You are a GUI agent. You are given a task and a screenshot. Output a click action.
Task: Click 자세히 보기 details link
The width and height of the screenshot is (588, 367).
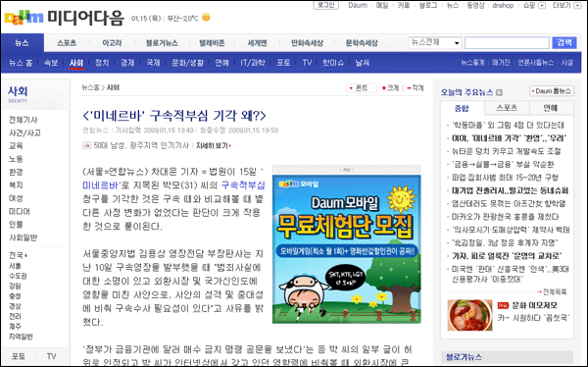tap(213, 146)
